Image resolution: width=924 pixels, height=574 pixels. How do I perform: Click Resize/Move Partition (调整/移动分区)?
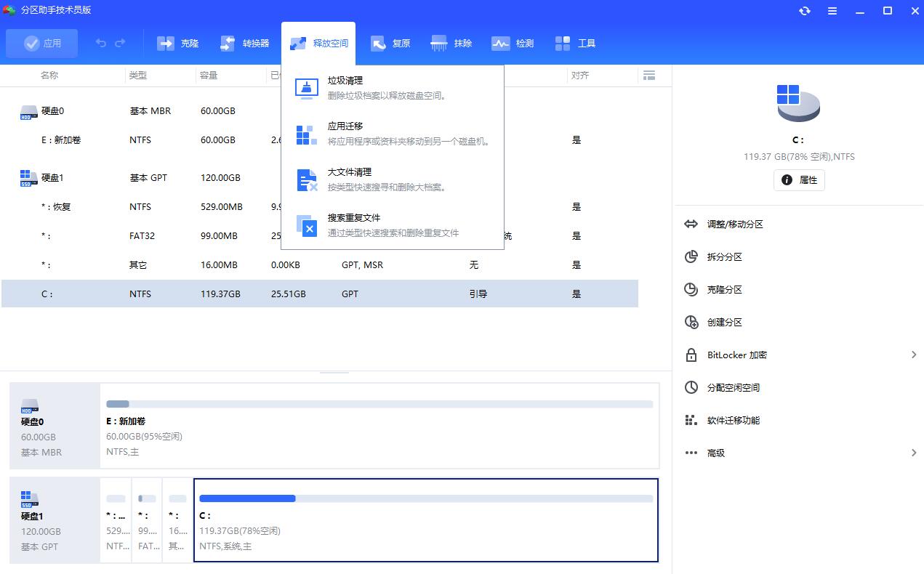coord(735,225)
